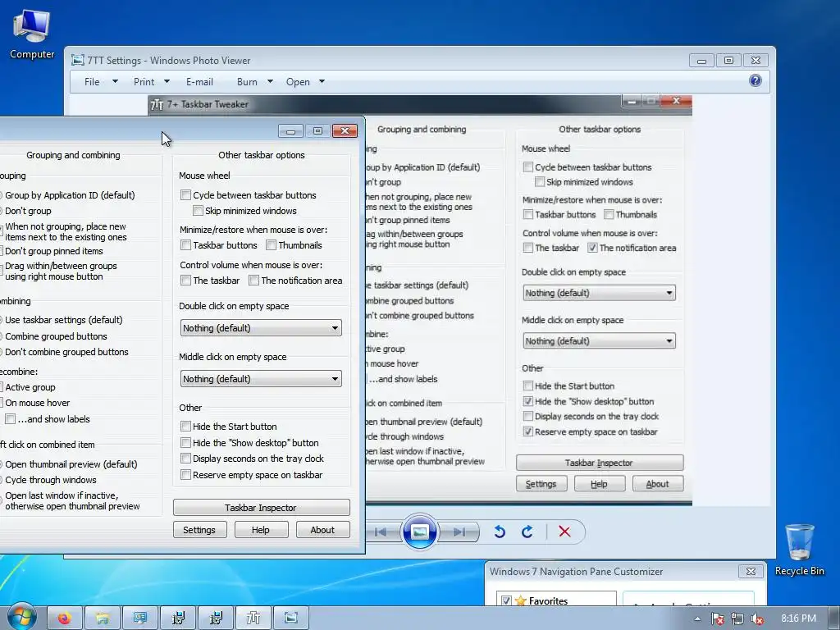
Task: Switch to Photo Viewer taskbar button
Action: tap(291, 619)
